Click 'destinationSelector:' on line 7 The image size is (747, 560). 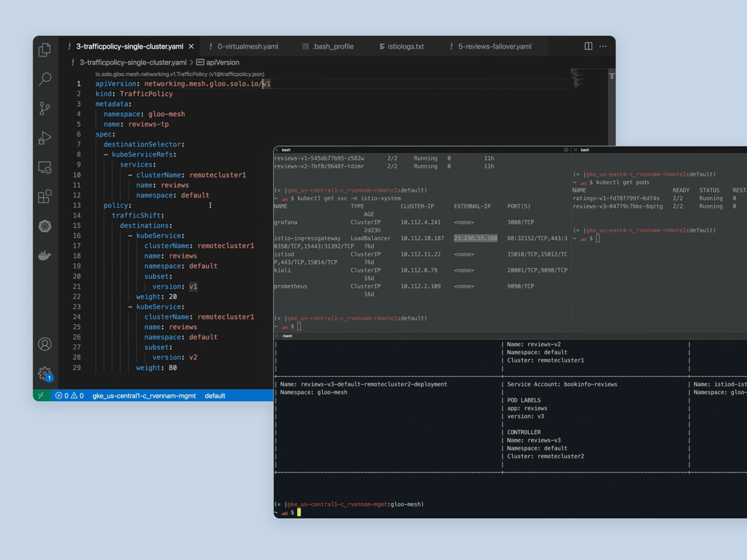pos(144,144)
